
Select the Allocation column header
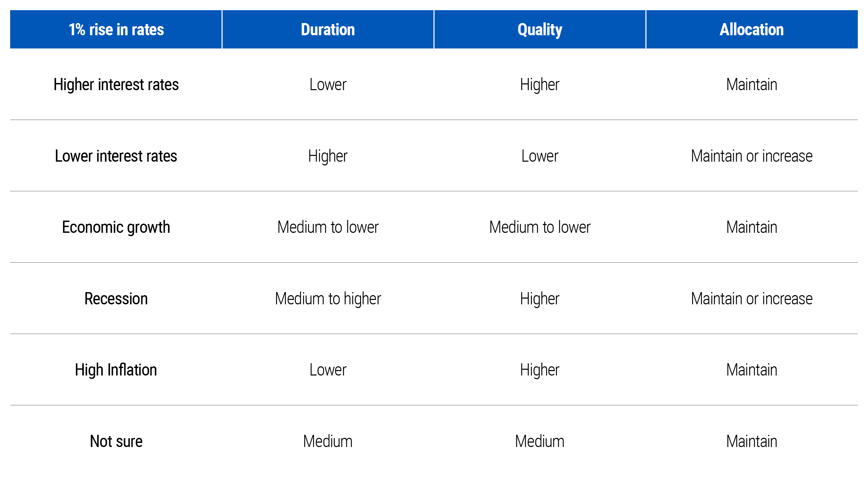point(752,29)
